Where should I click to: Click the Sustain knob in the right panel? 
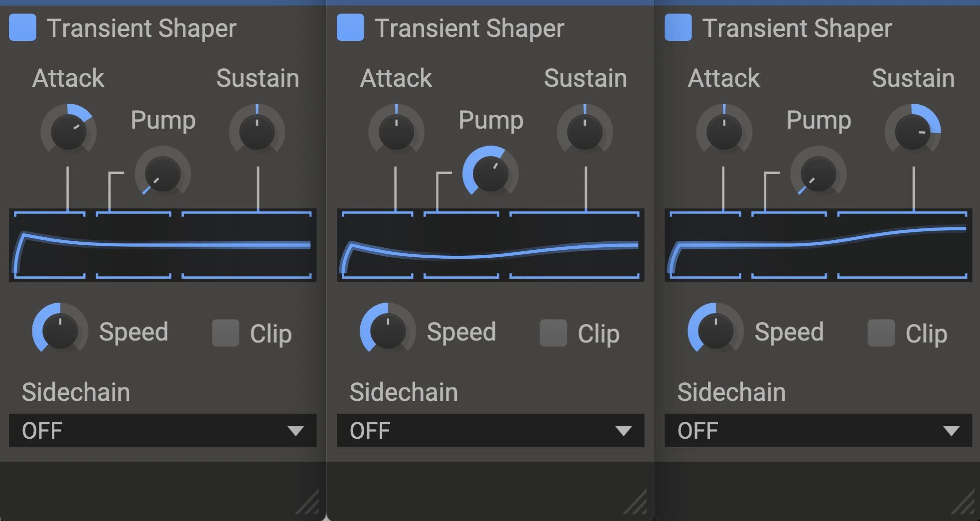pyautogui.click(x=913, y=132)
